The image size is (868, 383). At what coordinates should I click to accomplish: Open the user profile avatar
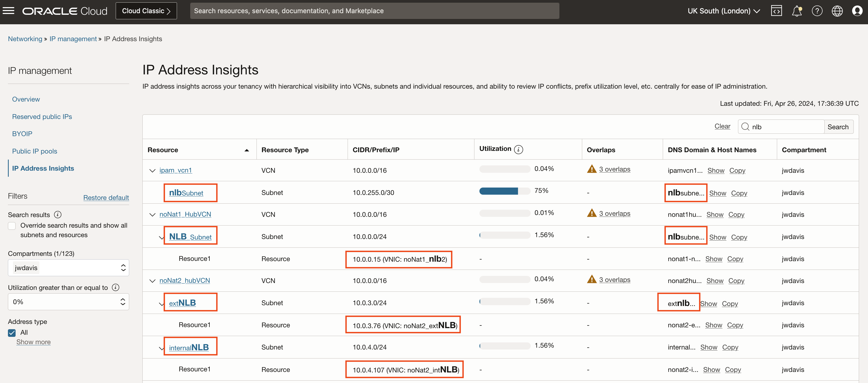pos(857,11)
